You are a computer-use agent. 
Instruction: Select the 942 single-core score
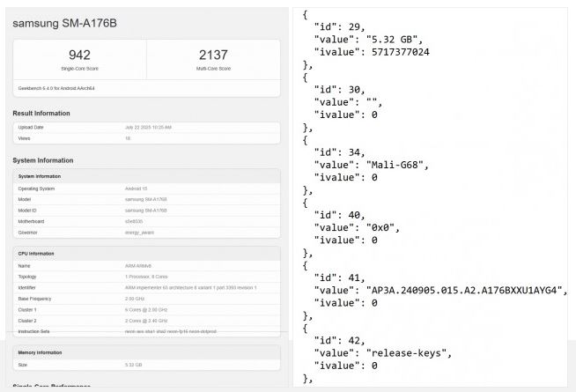79,55
